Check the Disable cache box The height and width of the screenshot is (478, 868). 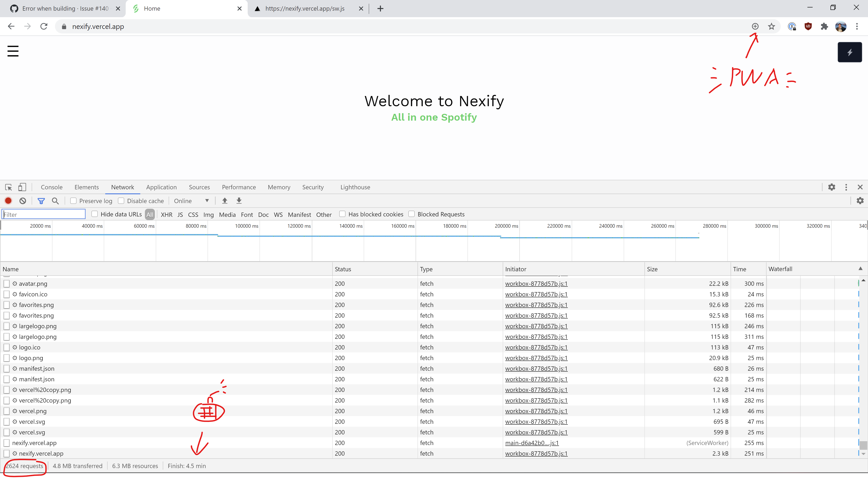(x=121, y=201)
